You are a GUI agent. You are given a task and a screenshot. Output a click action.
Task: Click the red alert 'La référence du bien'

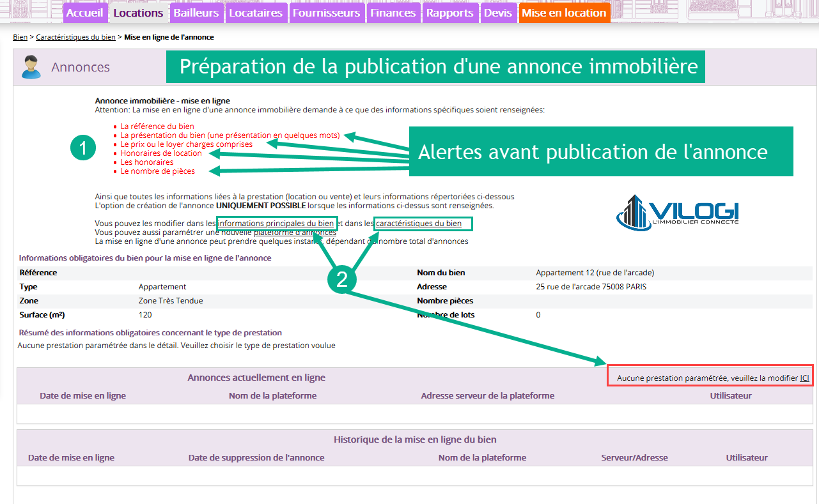tap(157, 126)
